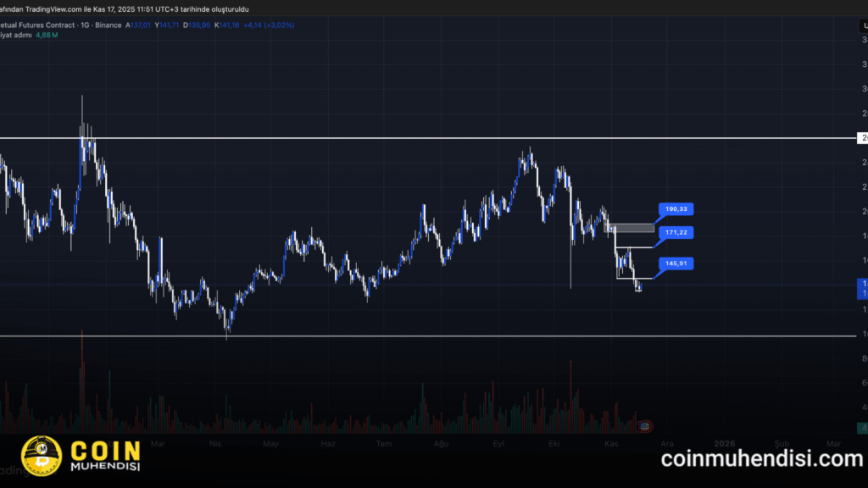This screenshot has height=488, width=868.
Task: Click the Kas label on time axis
Action: tap(610, 443)
